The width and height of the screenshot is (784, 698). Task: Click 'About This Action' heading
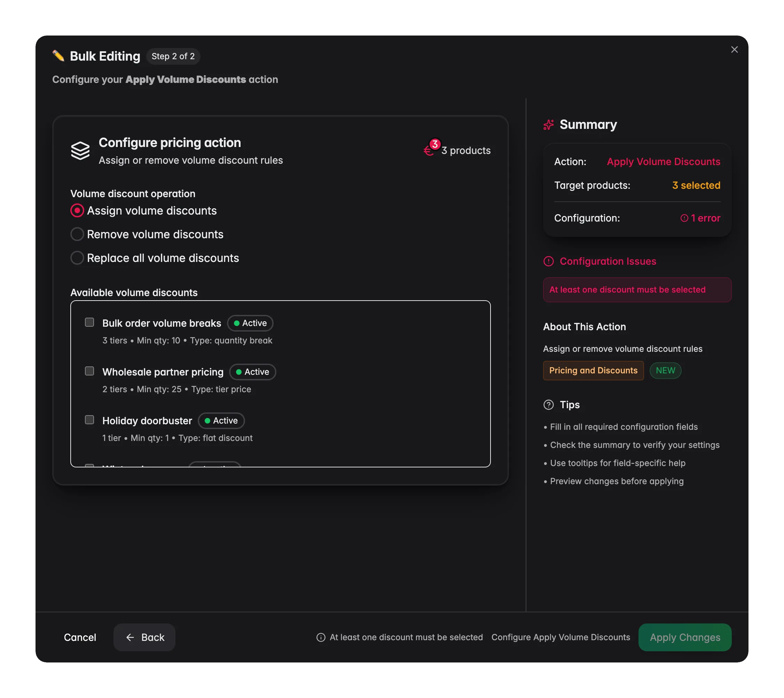[584, 327]
